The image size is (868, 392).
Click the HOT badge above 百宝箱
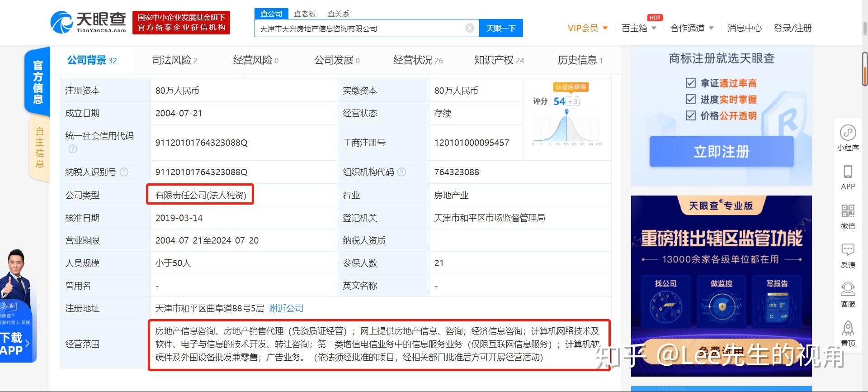[x=655, y=18]
